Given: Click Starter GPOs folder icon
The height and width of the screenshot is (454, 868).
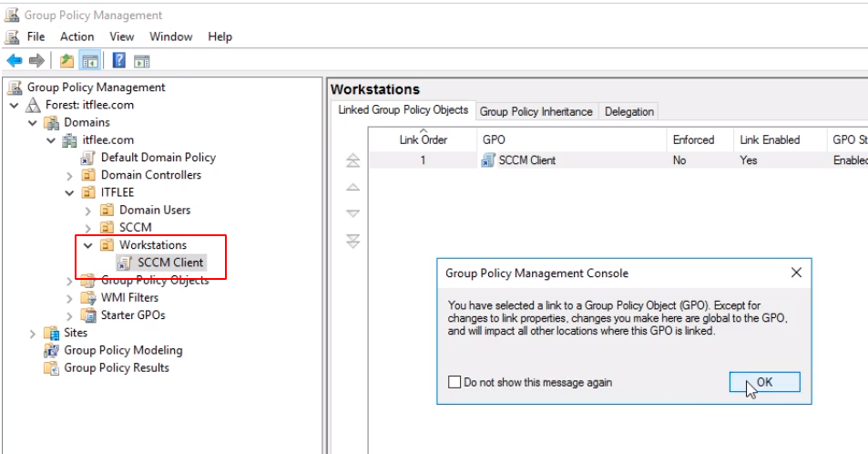Looking at the screenshot, I should (88, 315).
